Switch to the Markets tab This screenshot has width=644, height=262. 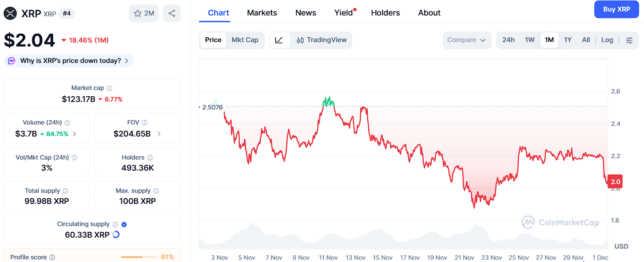(x=262, y=12)
